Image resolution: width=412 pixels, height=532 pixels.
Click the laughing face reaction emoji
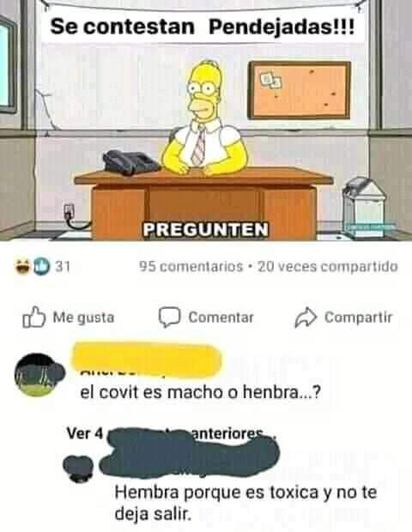tap(23, 266)
